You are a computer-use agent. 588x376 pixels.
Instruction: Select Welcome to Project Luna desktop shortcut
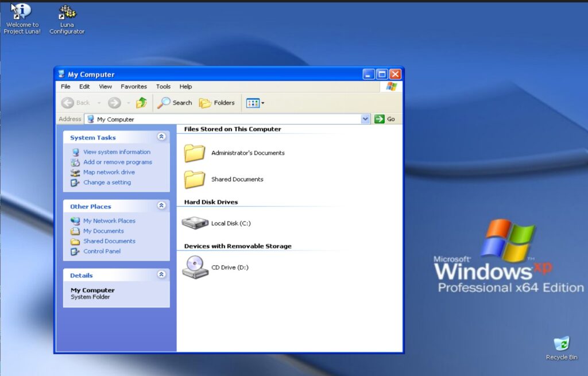point(22,12)
